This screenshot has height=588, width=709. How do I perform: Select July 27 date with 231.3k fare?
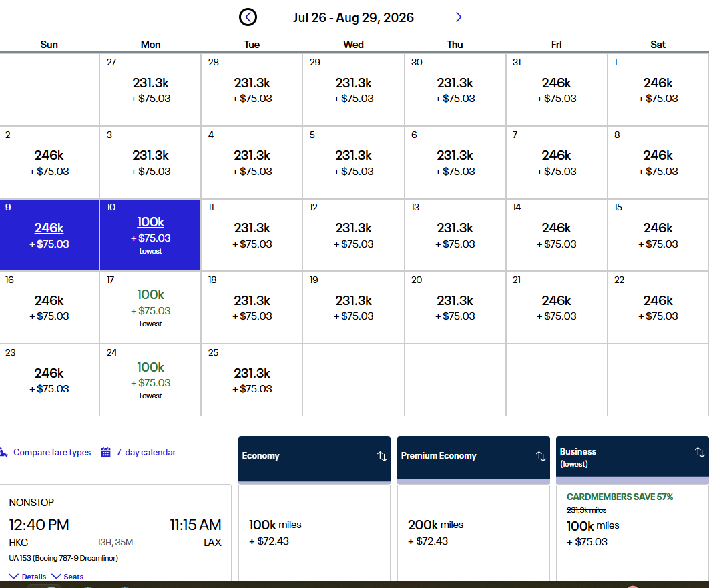[150, 89]
